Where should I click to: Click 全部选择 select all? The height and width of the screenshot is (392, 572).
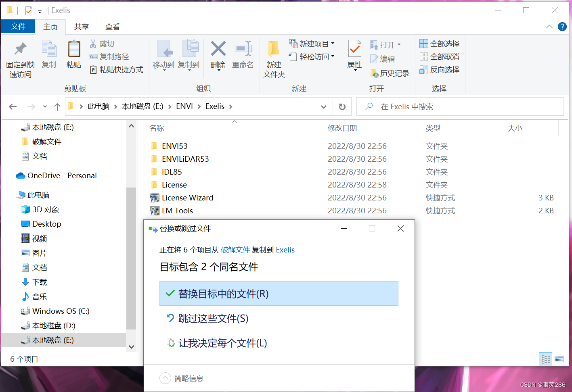pyautogui.click(x=440, y=44)
